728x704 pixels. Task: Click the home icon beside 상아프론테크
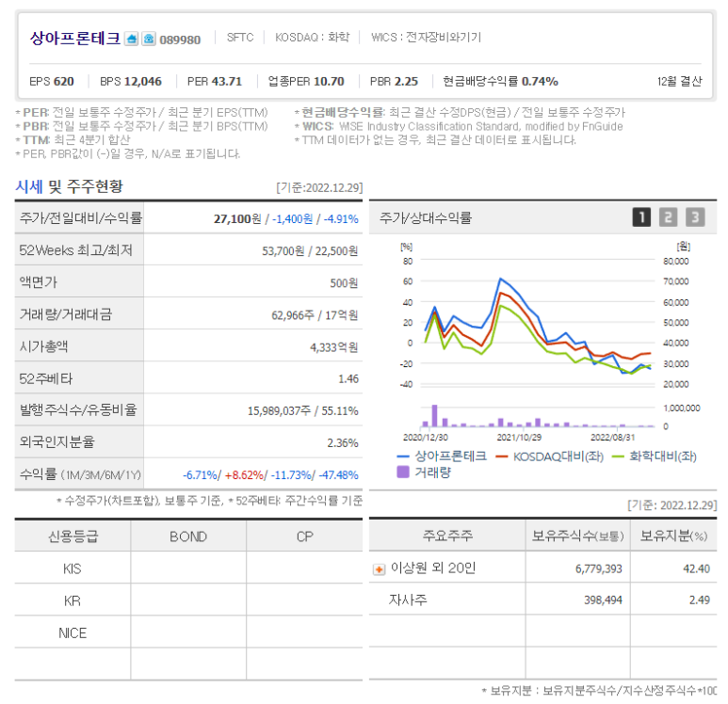pos(132,39)
